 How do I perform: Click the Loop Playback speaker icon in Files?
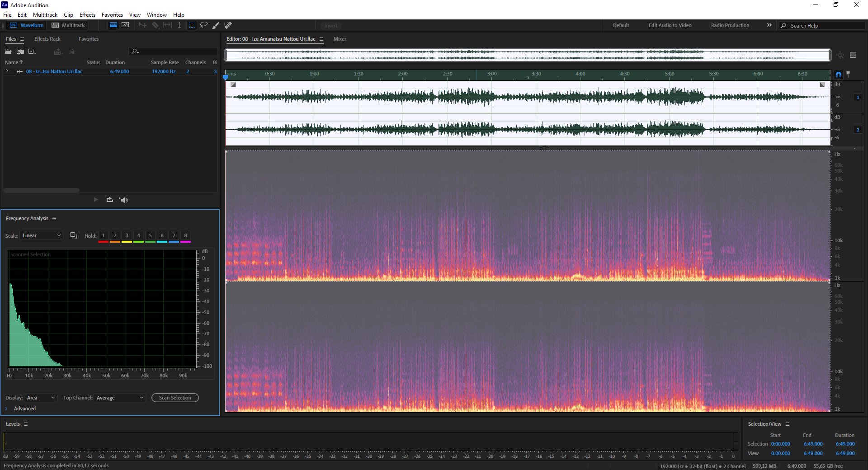tap(123, 200)
